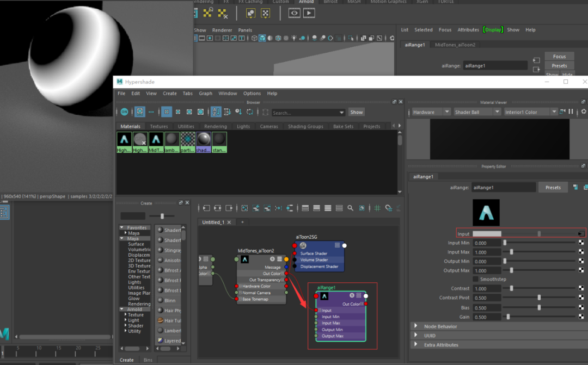Click the checker map button beside Gain

click(581, 317)
